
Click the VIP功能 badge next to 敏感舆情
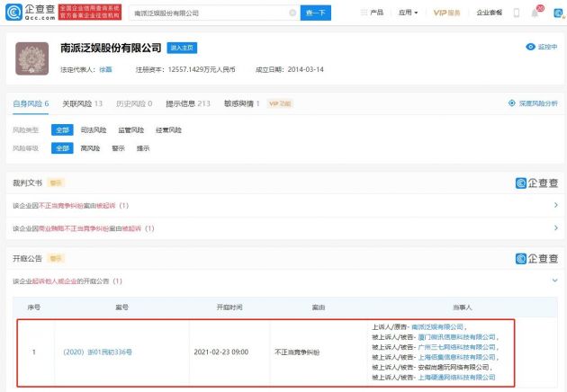(280, 104)
